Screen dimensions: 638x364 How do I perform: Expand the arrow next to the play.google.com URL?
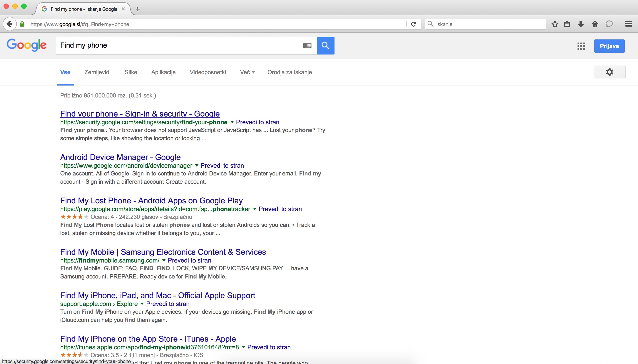point(254,209)
